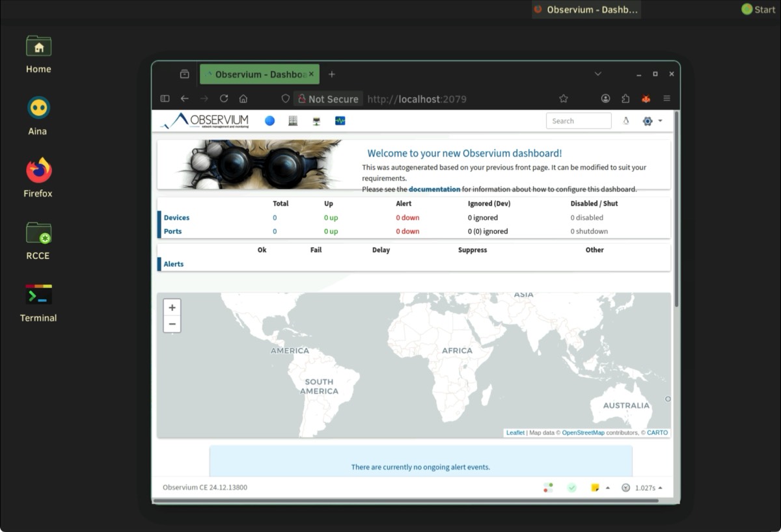Click the yellow sticky note icon
The width and height of the screenshot is (781, 532).
(595, 488)
